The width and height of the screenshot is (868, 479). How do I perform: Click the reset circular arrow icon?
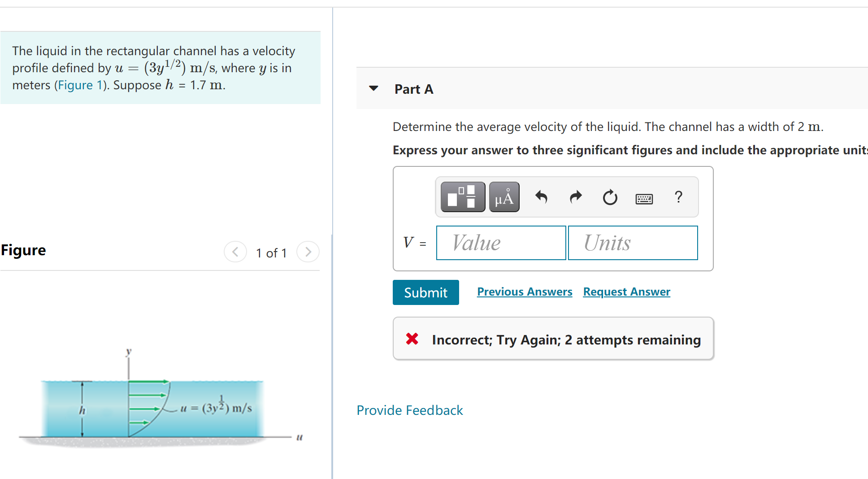coord(610,197)
